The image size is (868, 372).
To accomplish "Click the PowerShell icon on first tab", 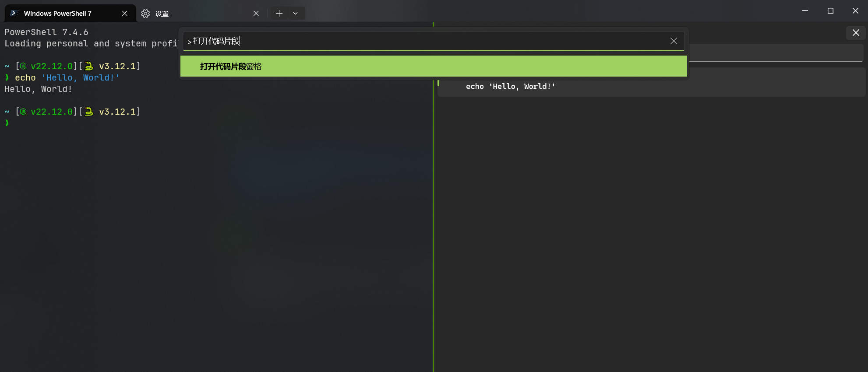I will (x=14, y=13).
